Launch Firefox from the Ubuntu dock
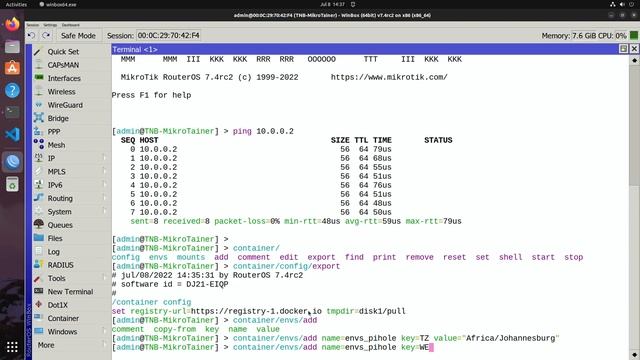The height and width of the screenshot is (360, 640). coord(12,24)
